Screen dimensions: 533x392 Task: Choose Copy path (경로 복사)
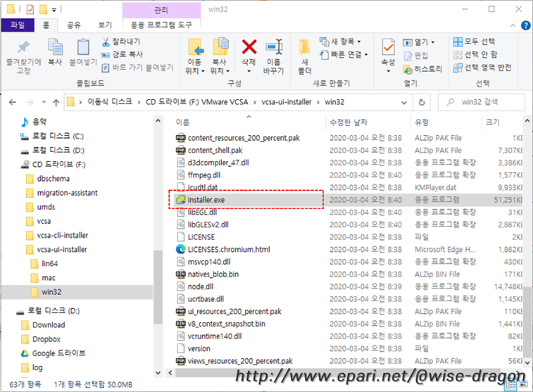tap(123, 55)
